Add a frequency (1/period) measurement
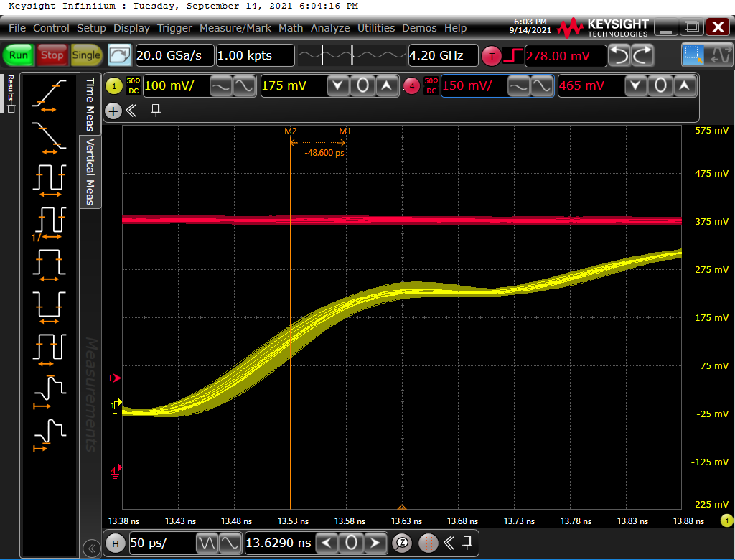This screenshot has height=560, width=735. click(49, 223)
